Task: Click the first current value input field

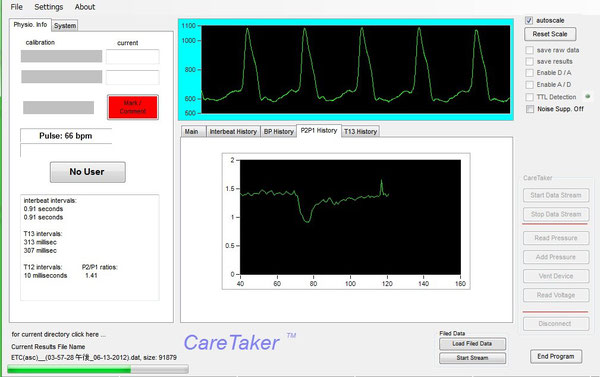Action: [132, 57]
